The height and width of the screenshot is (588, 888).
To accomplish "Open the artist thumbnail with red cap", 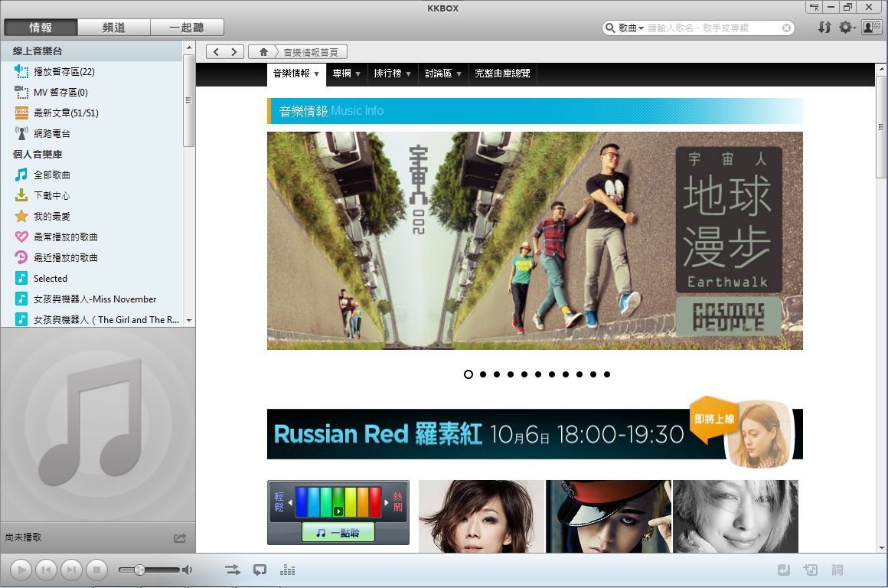I will (609, 516).
